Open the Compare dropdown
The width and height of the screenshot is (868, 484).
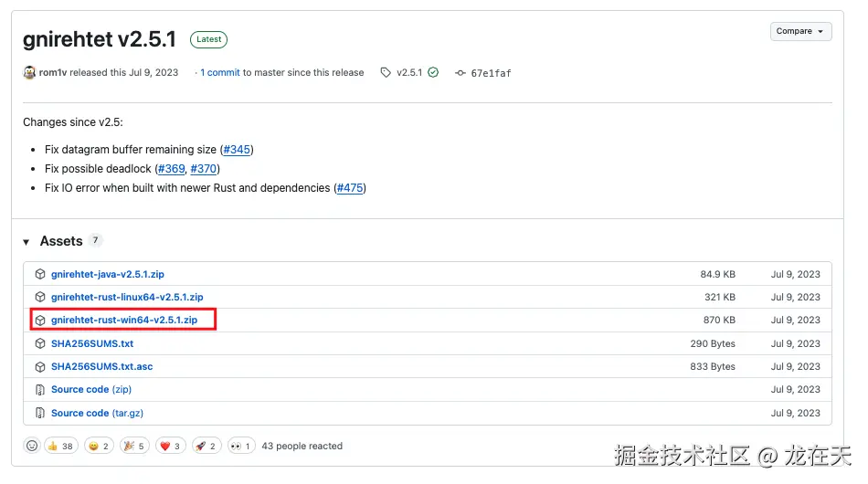[x=800, y=31]
